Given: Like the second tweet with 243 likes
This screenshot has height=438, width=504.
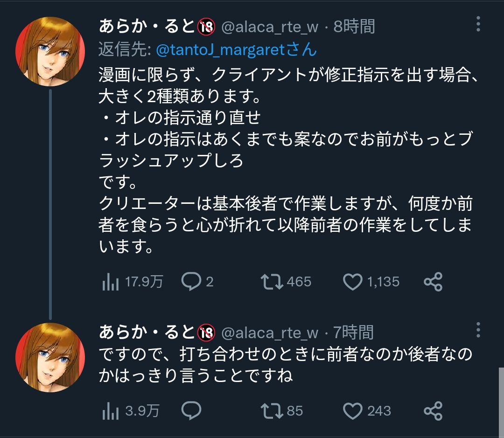Looking at the screenshot, I should (x=353, y=411).
